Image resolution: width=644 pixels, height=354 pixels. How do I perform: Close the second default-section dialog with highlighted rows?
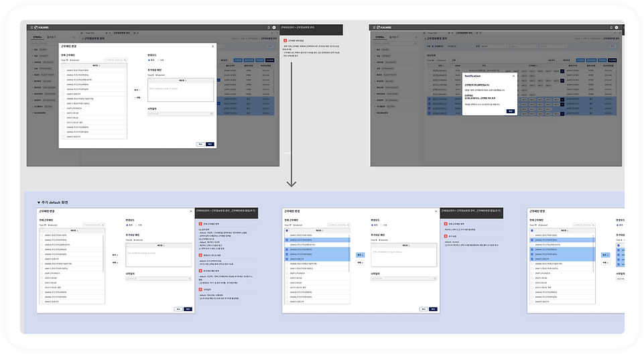[x=436, y=211]
